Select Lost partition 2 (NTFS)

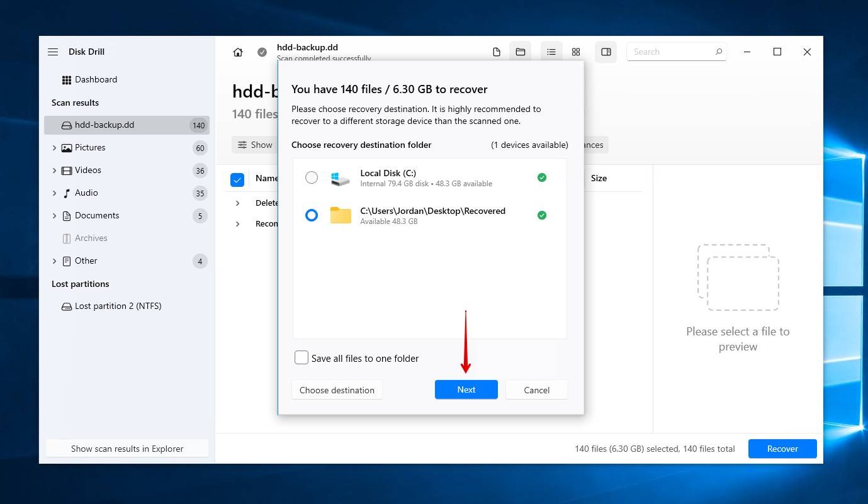click(118, 306)
